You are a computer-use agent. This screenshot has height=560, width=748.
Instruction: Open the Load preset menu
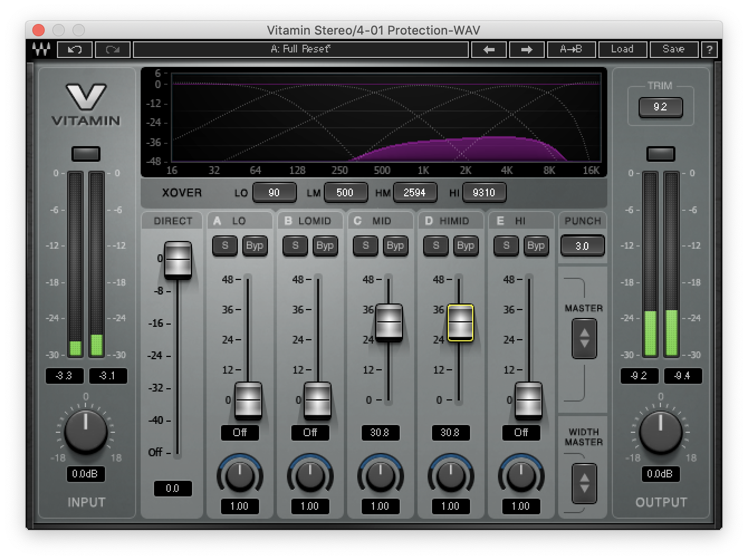(622, 49)
